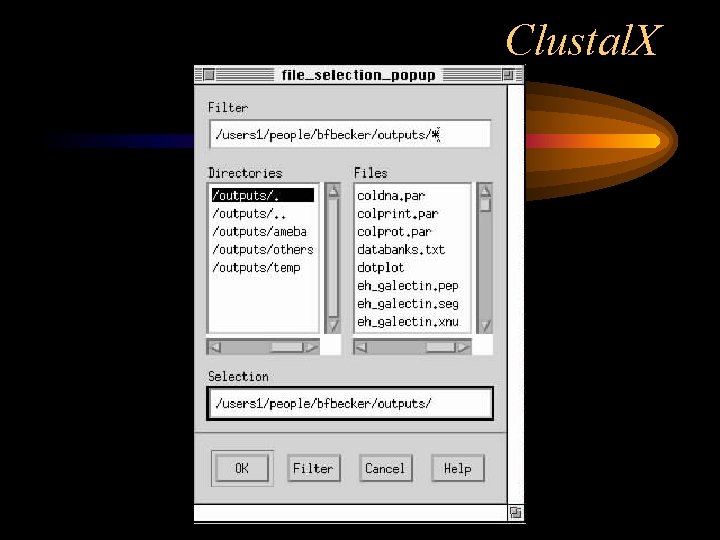The width and height of the screenshot is (720, 540).
Task: Click the Selection path input field
Action: (x=350, y=403)
